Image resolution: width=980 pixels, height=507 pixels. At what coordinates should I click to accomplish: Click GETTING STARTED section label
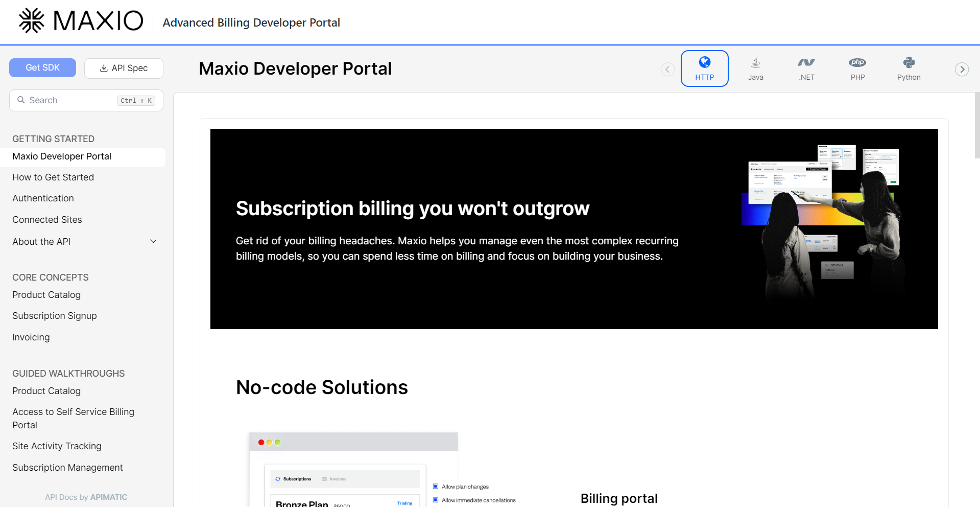pos(54,139)
